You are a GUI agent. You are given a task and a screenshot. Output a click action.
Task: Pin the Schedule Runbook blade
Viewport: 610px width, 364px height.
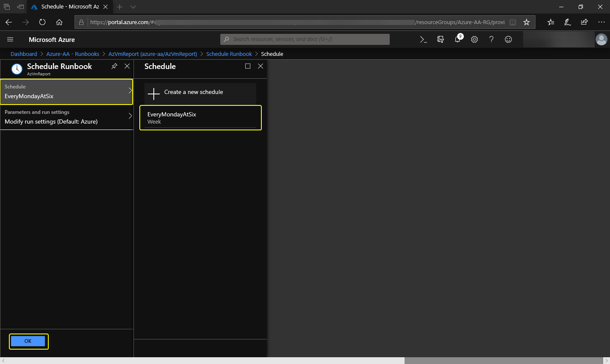(114, 66)
